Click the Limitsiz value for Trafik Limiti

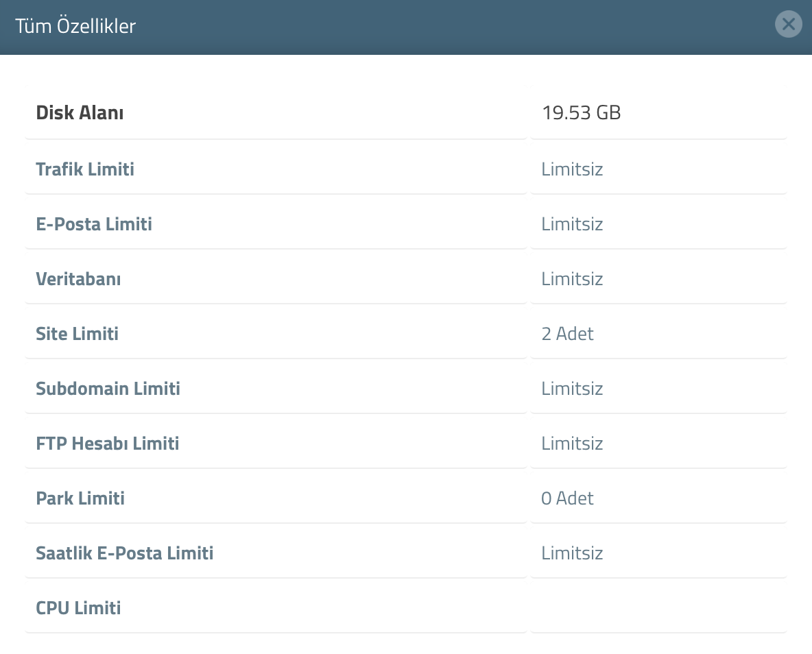point(572,169)
